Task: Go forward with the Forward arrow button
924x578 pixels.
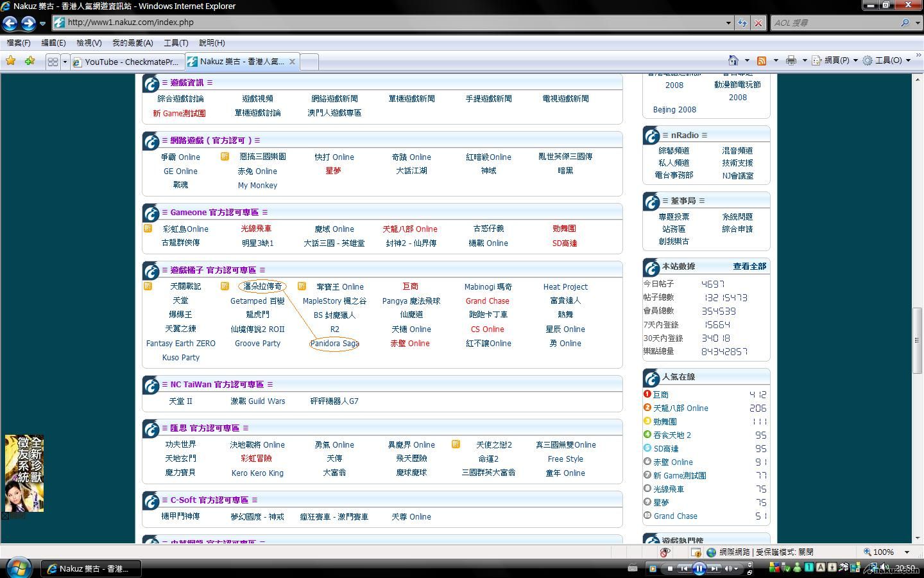Action: tap(28, 24)
